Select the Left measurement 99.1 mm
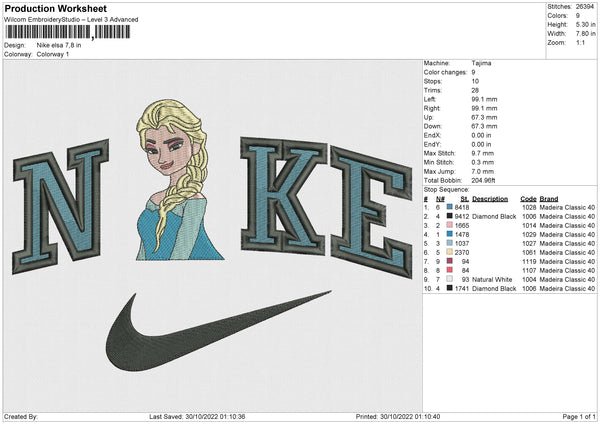 point(484,99)
